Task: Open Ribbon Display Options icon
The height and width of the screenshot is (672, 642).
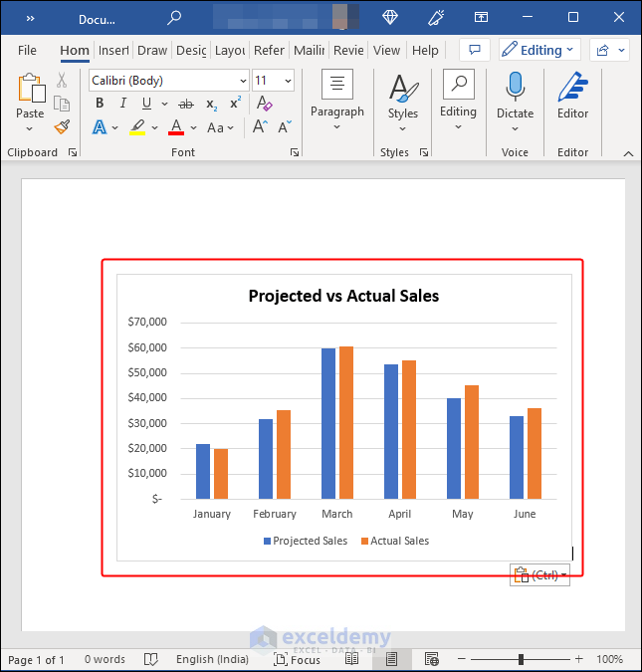Action: pos(481,17)
